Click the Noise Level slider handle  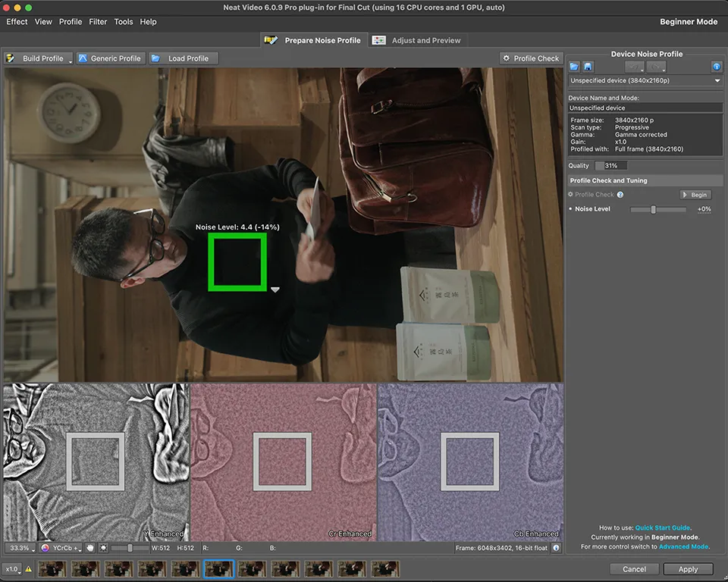tap(653, 209)
